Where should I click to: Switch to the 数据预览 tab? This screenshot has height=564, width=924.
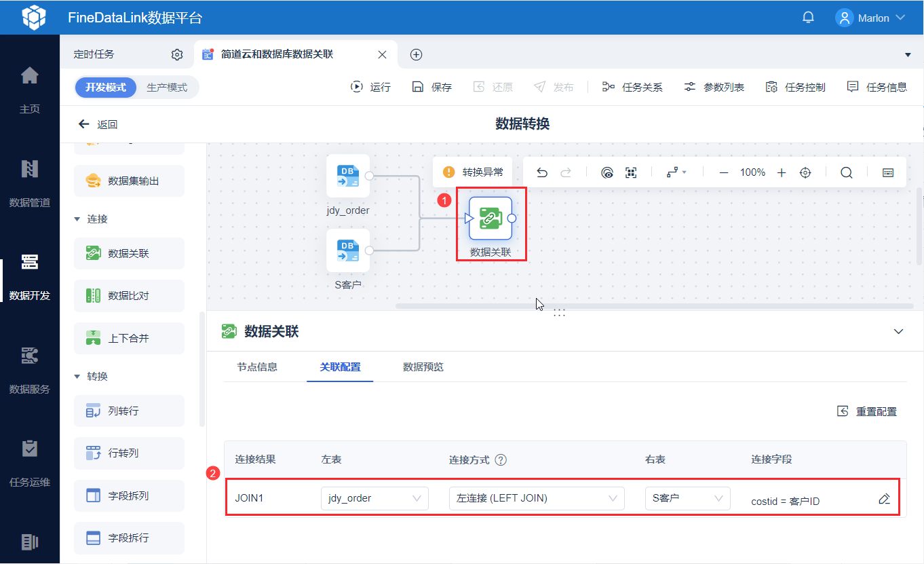pos(423,367)
